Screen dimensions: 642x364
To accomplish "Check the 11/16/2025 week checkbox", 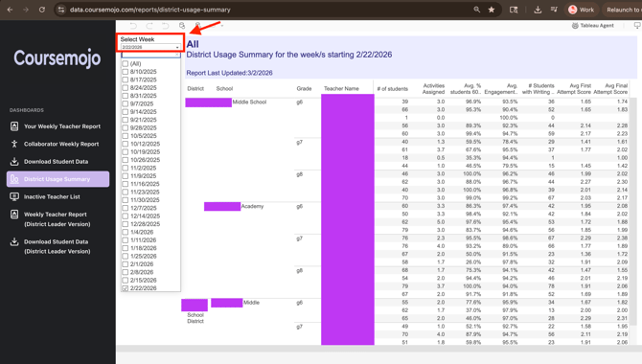I will point(126,184).
